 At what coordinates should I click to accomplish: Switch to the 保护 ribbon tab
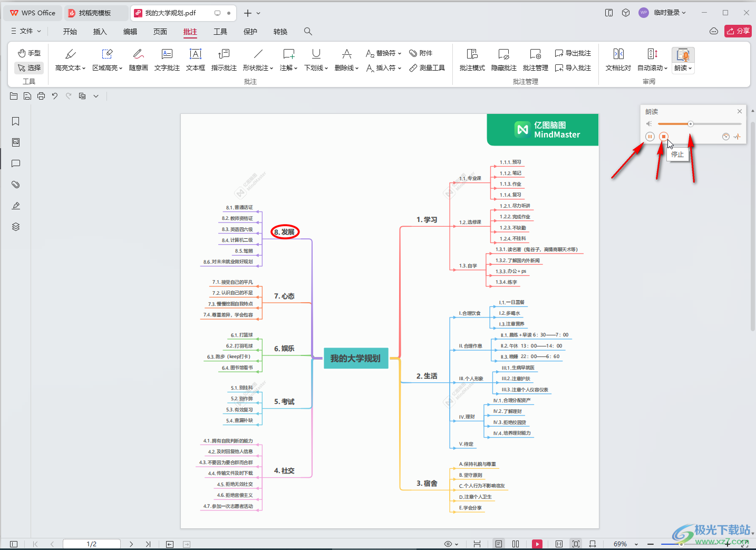(x=250, y=32)
